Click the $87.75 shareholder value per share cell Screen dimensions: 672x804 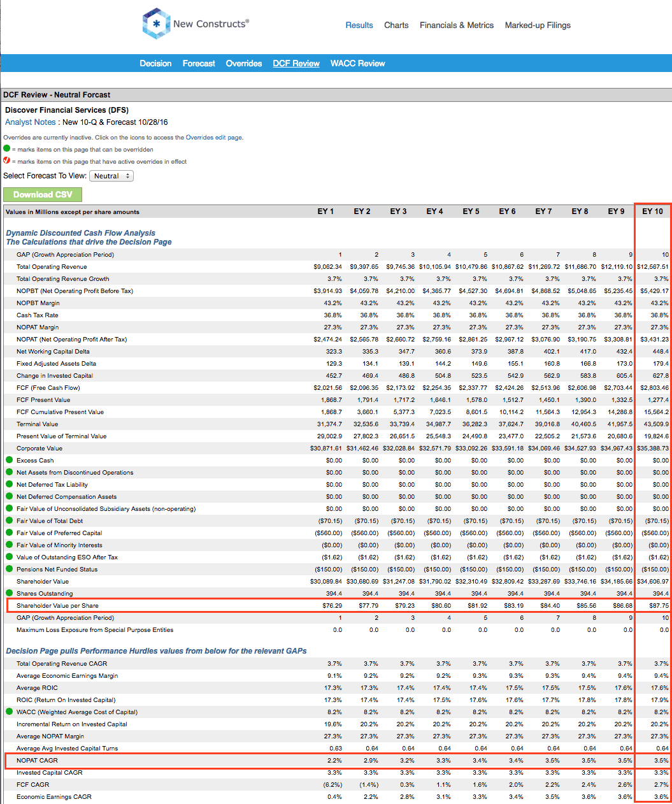click(x=659, y=605)
